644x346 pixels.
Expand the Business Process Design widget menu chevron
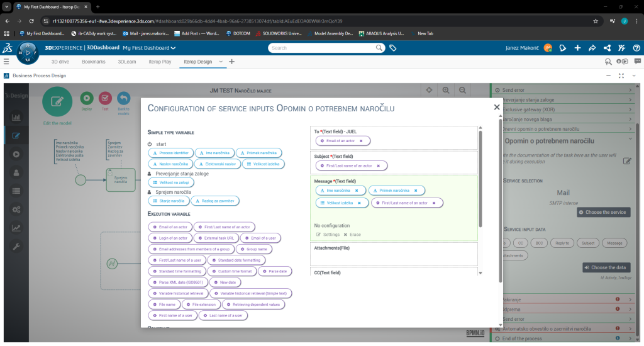coord(634,75)
